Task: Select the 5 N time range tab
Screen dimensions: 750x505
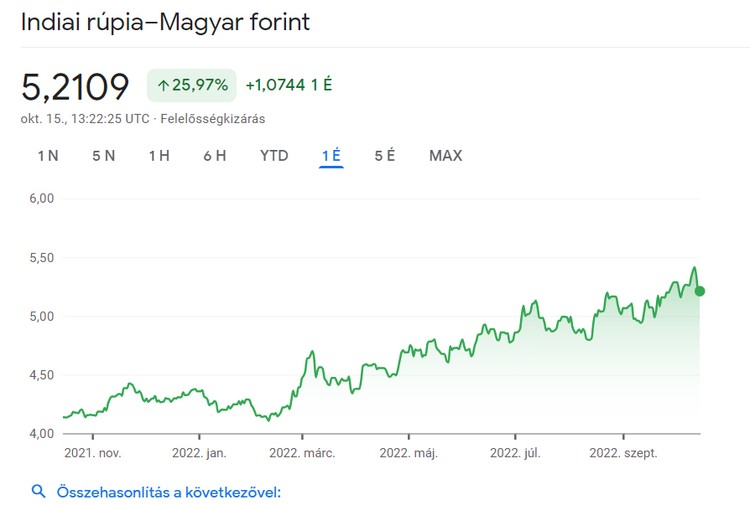Action: (x=103, y=155)
